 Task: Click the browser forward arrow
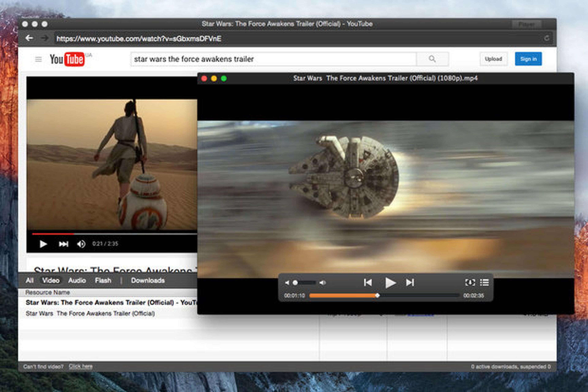click(x=44, y=38)
